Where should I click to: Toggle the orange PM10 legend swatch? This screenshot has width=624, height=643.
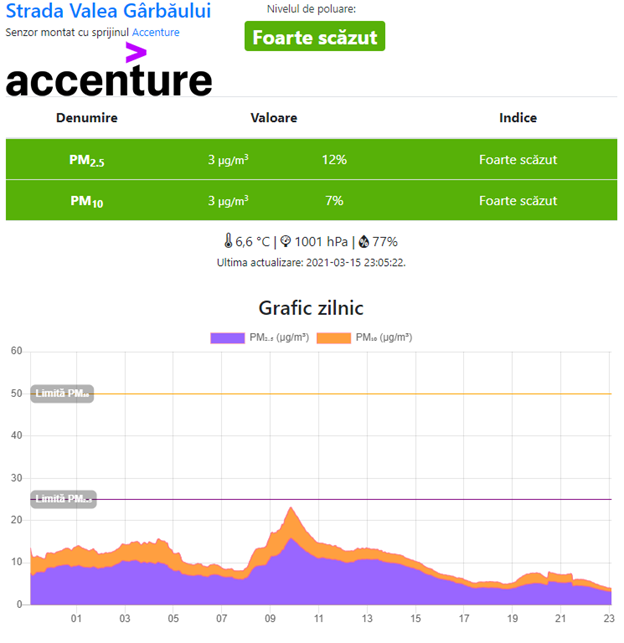coord(334,338)
